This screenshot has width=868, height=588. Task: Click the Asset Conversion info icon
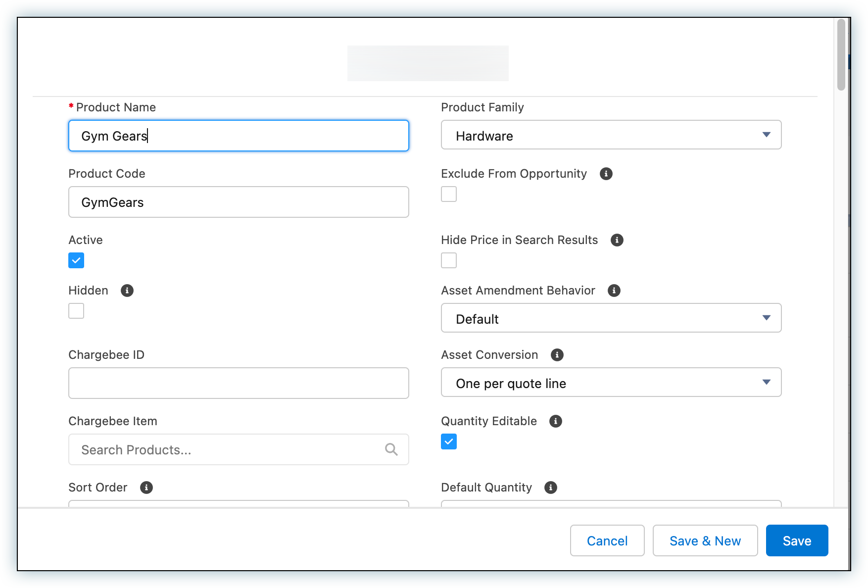pos(557,354)
